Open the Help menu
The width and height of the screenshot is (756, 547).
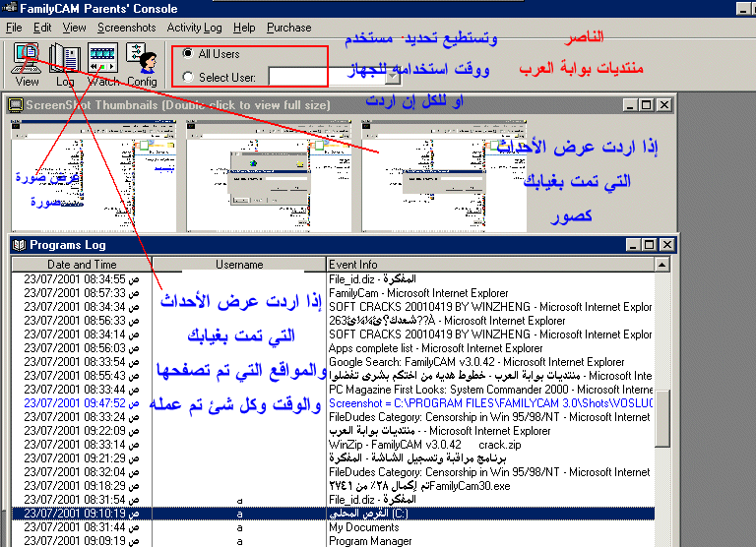244,28
